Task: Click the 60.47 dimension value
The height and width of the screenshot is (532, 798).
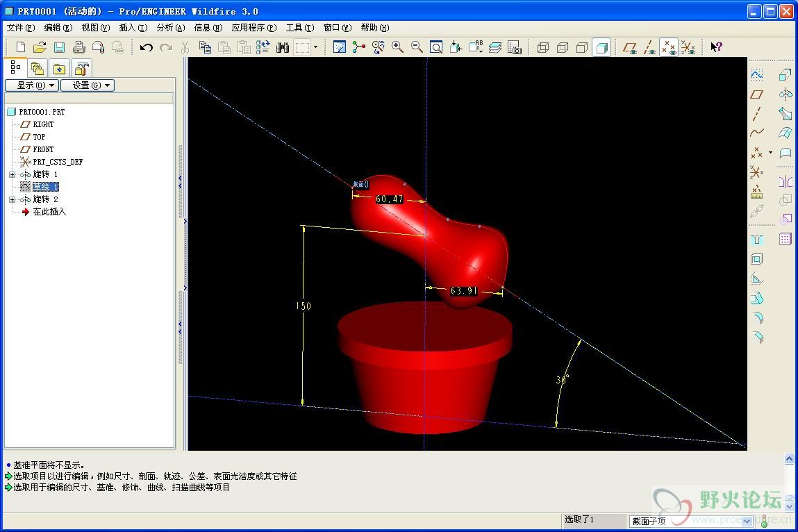Action: tap(390, 199)
